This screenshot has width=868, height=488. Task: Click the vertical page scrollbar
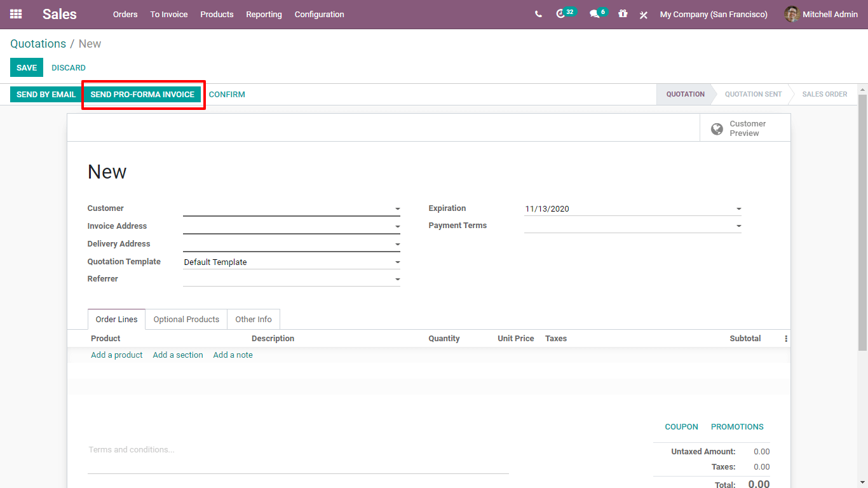click(x=862, y=222)
